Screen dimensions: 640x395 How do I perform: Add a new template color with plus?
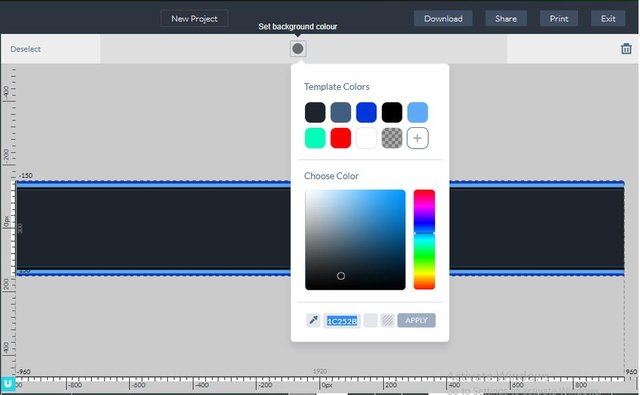pos(417,138)
